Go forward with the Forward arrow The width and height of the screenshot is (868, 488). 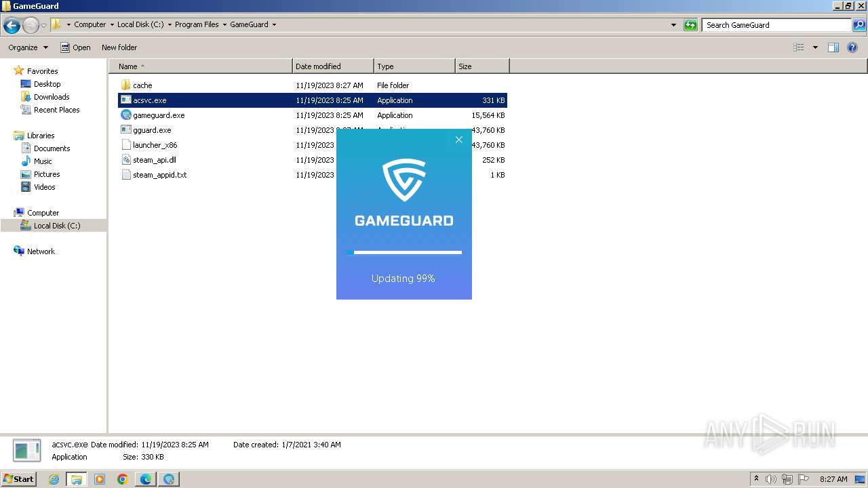pyautogui.click(x=31, y=26)
